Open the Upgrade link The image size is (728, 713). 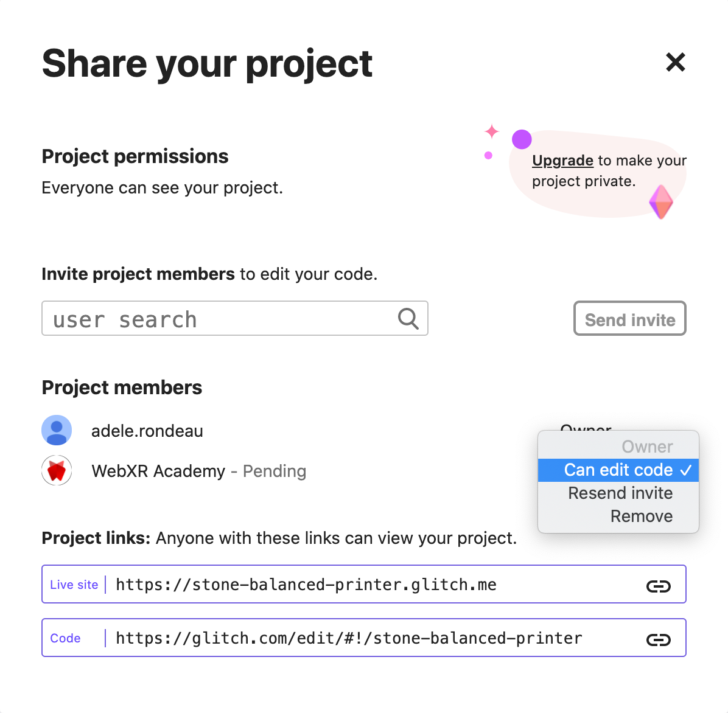pyautogui.click(x=562, y=161)
